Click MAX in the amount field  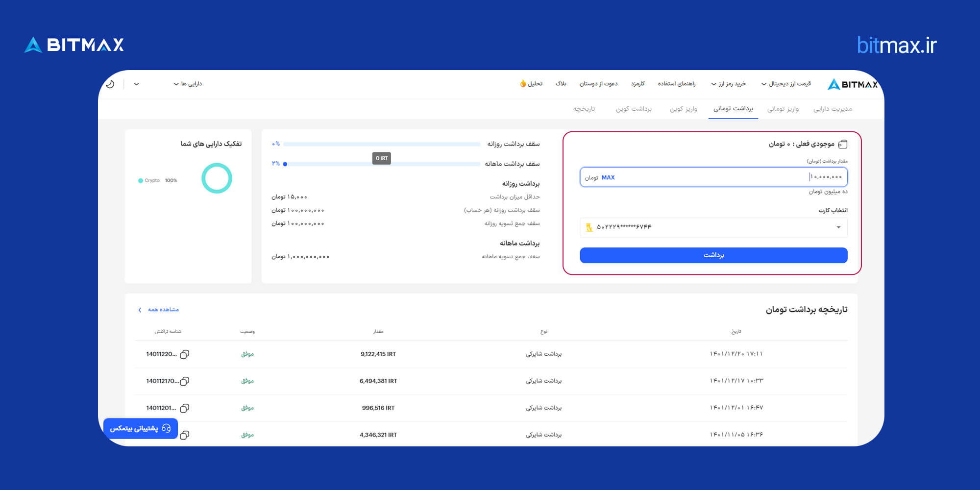[608, 177]
